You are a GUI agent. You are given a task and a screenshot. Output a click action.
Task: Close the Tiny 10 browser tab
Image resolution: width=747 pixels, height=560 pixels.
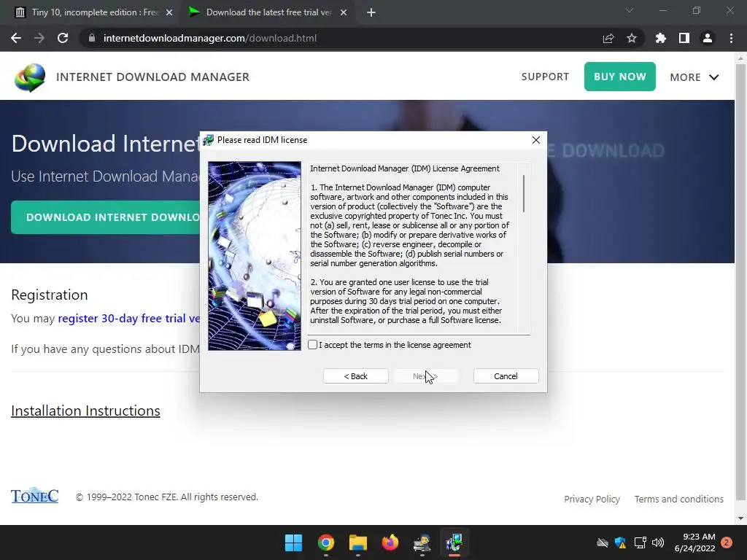point(169,13)
